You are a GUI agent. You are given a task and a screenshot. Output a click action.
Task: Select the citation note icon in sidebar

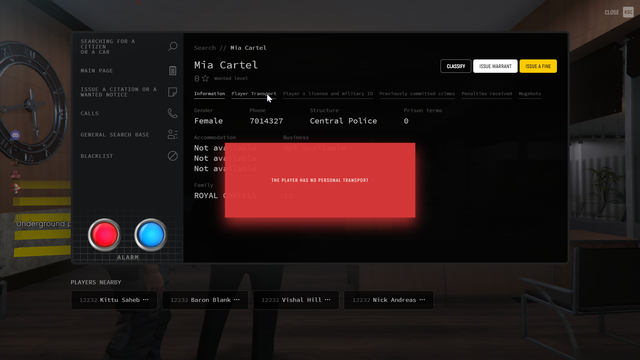coord(173,92)
